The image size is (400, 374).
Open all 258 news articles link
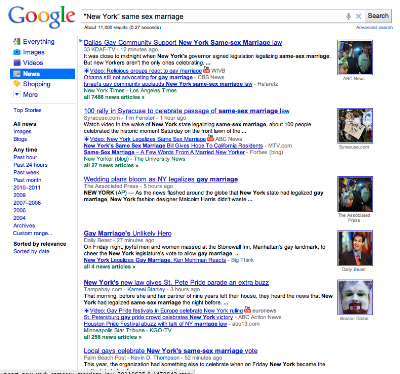[x=112, y=337]
